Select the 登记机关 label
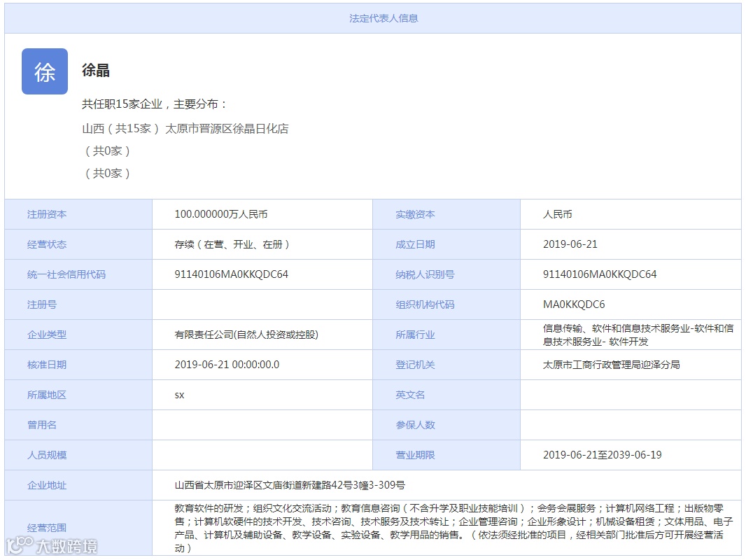 click(x=415, y=365)
